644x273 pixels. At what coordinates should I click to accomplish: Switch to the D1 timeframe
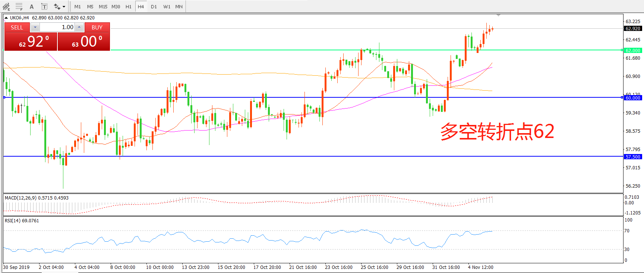tap(154, 6)
